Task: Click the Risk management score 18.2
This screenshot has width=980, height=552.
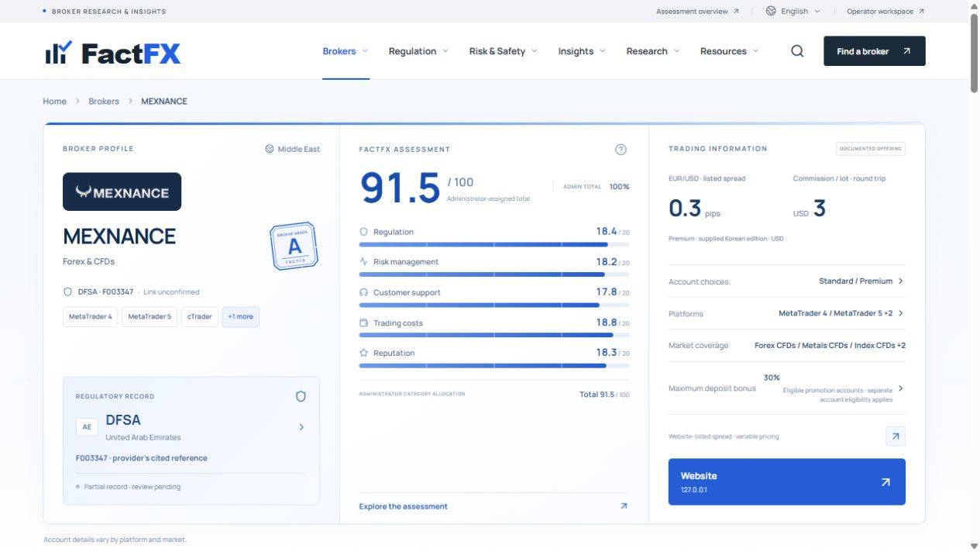Action: click(x=607, y=262)
